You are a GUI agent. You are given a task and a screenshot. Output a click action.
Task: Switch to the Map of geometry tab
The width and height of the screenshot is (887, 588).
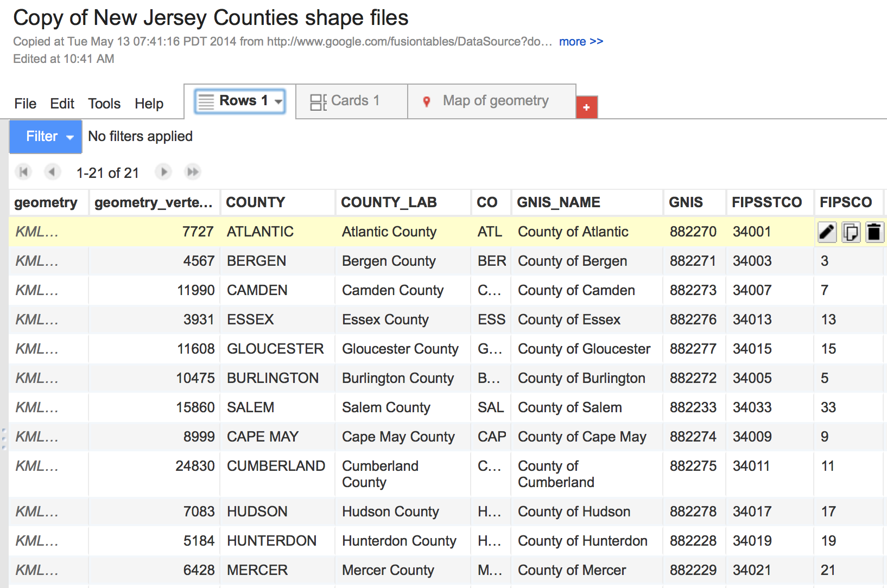click(x=492, y=101)
